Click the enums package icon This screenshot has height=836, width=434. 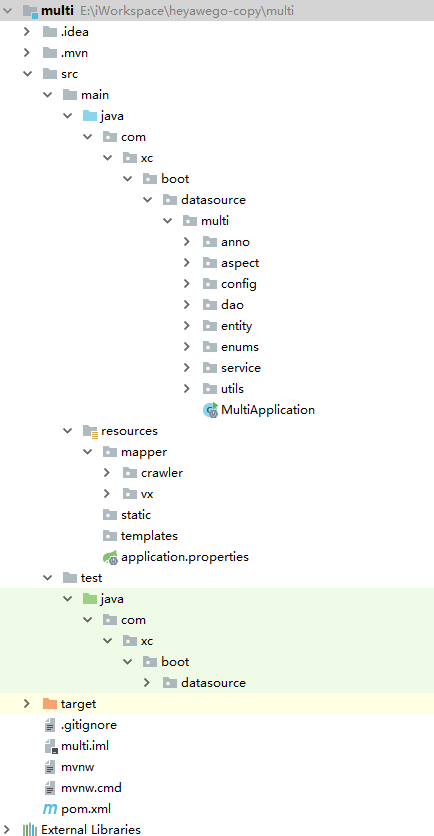point(210,347)
